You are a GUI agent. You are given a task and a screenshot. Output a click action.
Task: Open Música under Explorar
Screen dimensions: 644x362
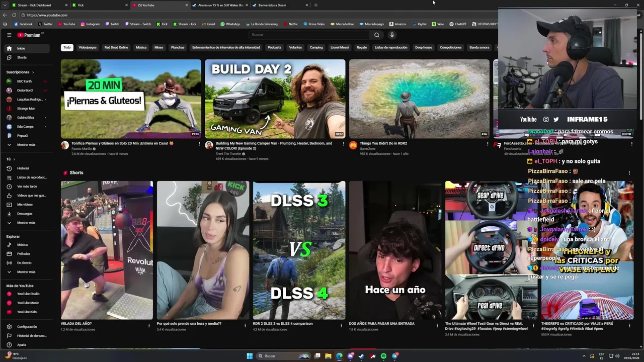coord(28,244)
